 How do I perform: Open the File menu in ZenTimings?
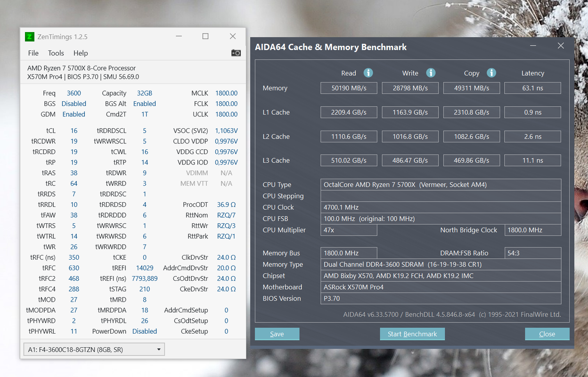[33, 53]
